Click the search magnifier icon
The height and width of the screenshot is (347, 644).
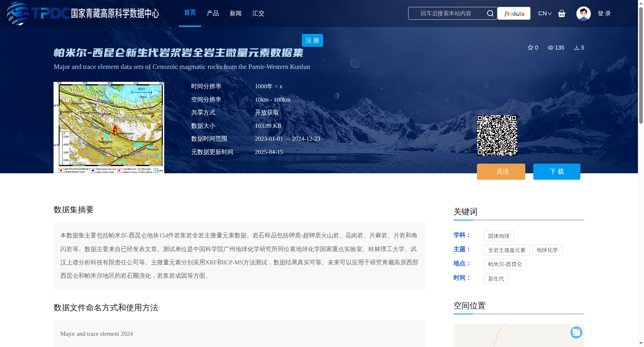[490, 13]
